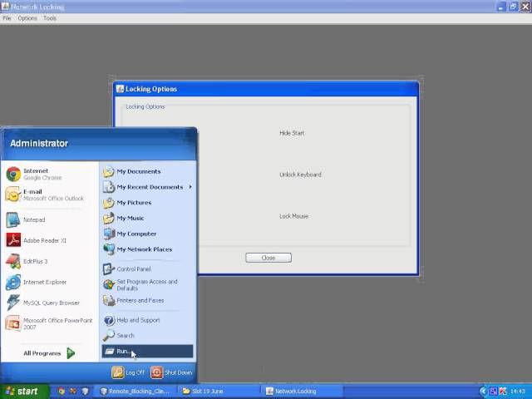The width and height of the screenshot is (532, 399).
Task: Open Control Panel
Action: tap(147, 269)
